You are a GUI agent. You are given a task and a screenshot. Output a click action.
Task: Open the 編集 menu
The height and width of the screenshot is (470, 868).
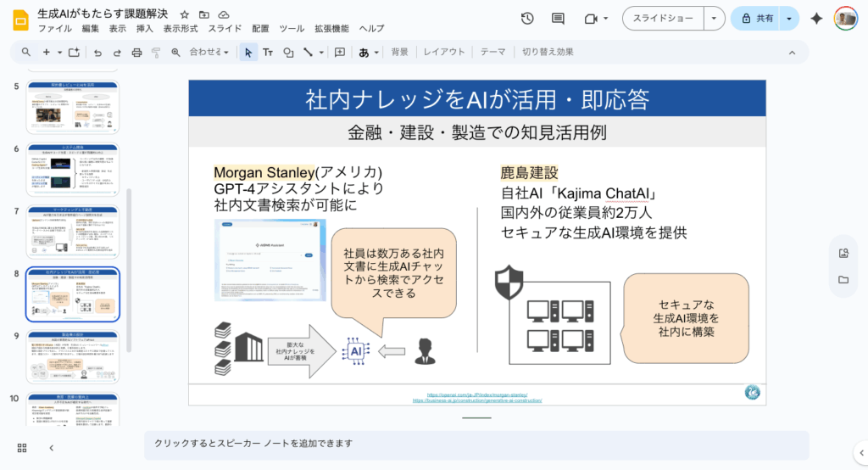point(90,29)
